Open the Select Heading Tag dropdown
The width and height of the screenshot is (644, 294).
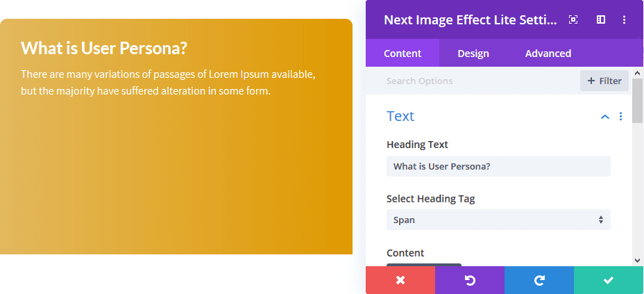(498, 220)
